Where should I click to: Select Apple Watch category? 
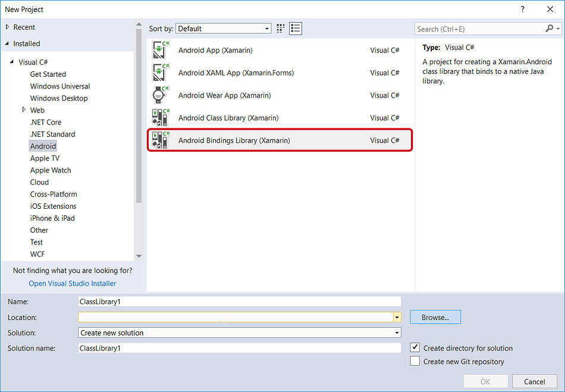[x=51, y=170]
